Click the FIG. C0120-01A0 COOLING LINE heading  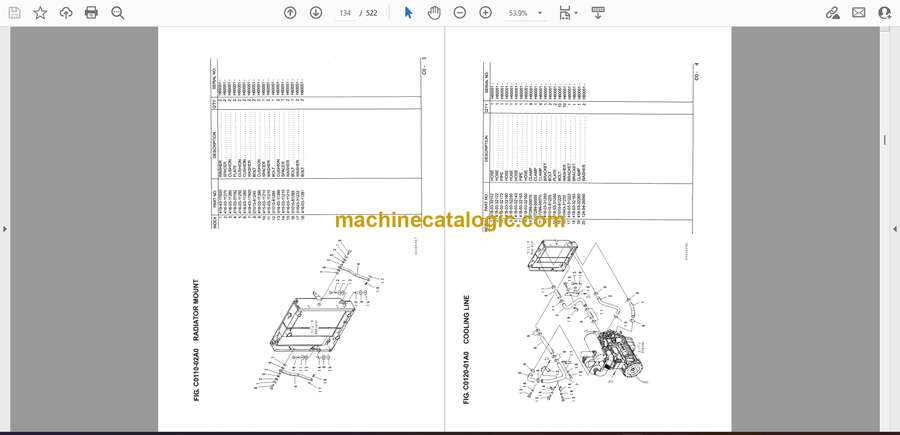click(x=466, y=349)
